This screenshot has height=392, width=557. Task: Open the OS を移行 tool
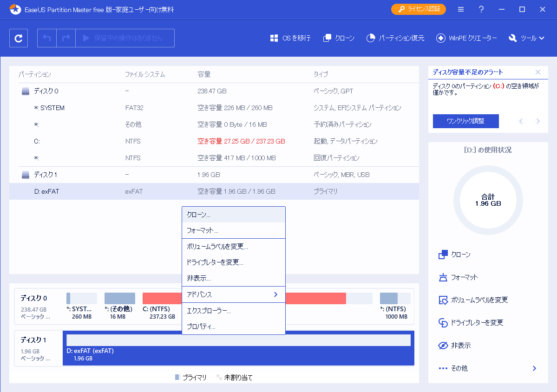click(x=290, y=38)
